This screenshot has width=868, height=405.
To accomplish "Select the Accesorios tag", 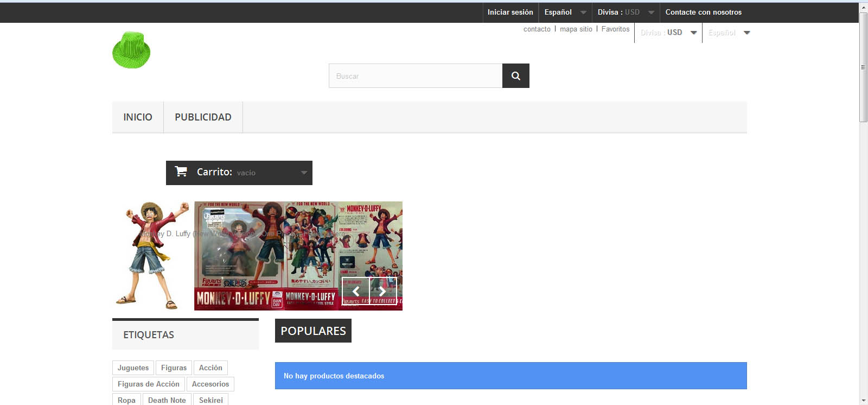I will (x=210, y=384).
